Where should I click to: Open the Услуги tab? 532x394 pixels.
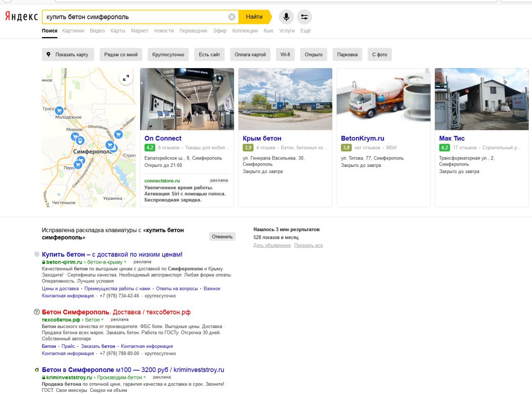point(287,31)
